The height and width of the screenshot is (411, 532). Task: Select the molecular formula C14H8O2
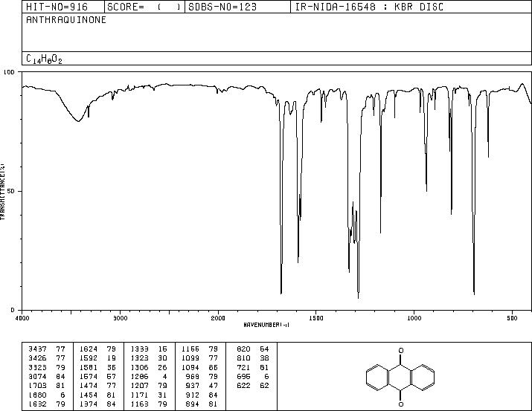44,59
